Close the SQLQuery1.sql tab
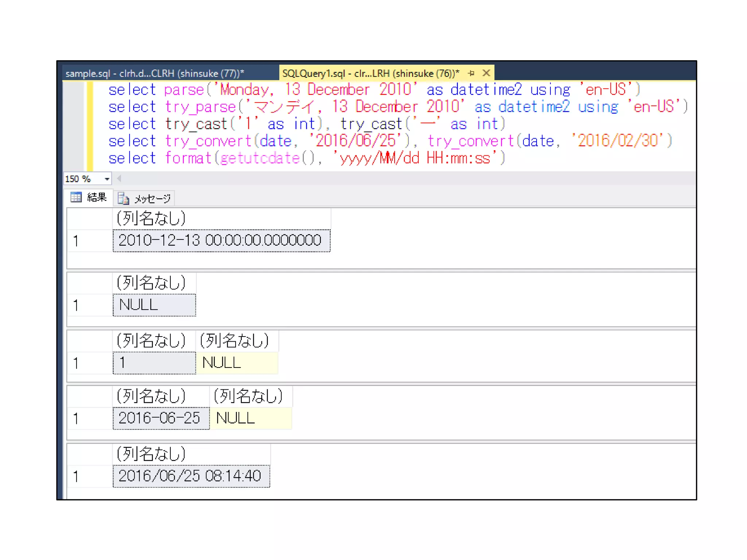Image resolution: width=747 pixels, height=560 pixels. pos(486,73)
